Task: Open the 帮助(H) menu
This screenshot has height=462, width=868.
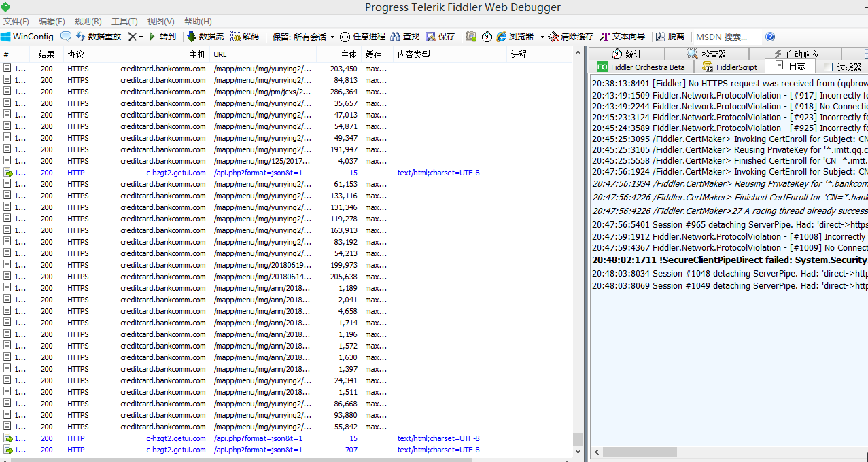Action: tap(198, 21)
